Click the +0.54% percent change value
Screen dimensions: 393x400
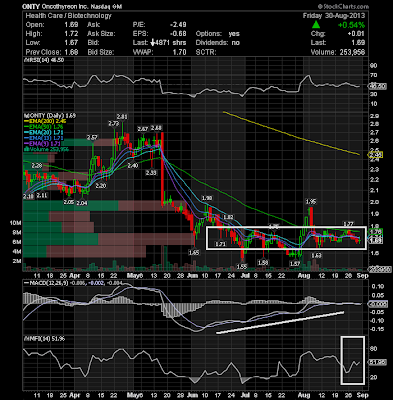(x=351, y=25)
